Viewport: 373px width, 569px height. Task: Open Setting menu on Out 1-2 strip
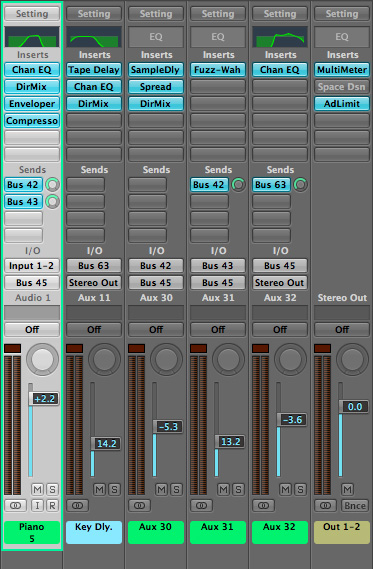coord(342,14)
